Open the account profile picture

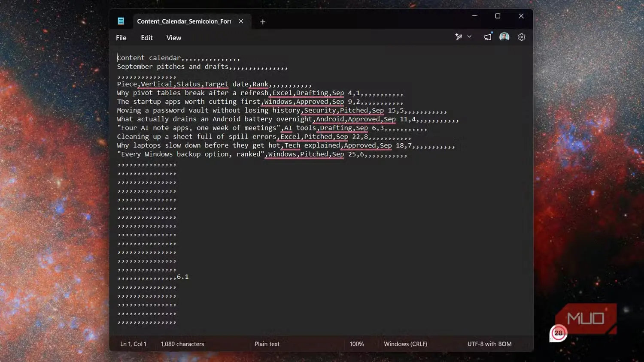[x=504, y=37]
